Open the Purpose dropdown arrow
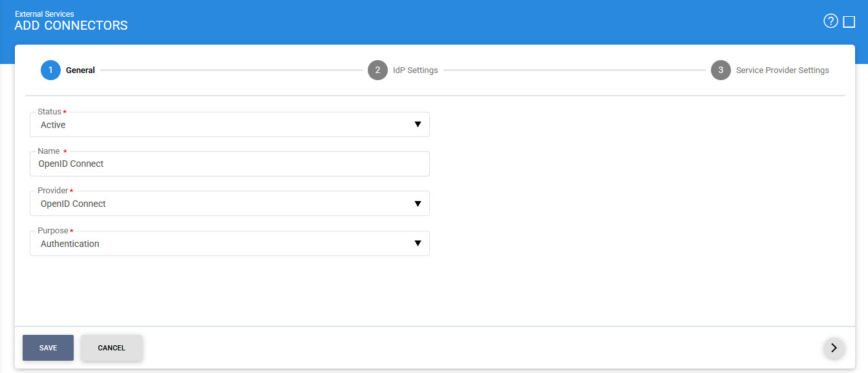868x373 pixels. (x=418, y=244)
